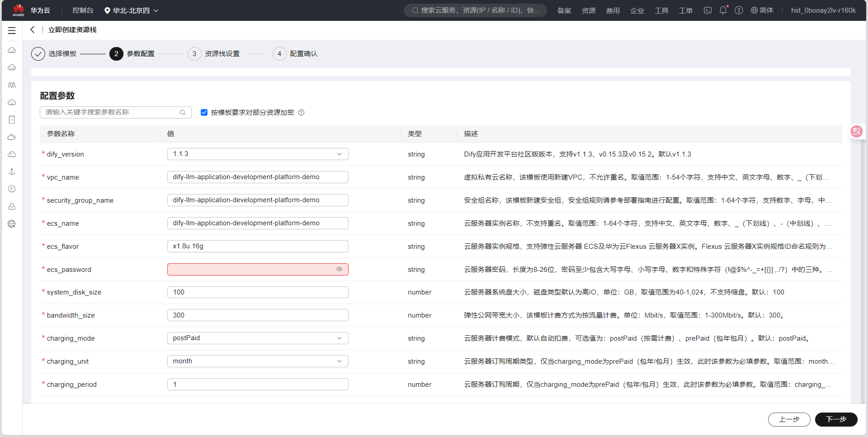
Task: Click the 值 column header
Action: (x=170, y=134)
